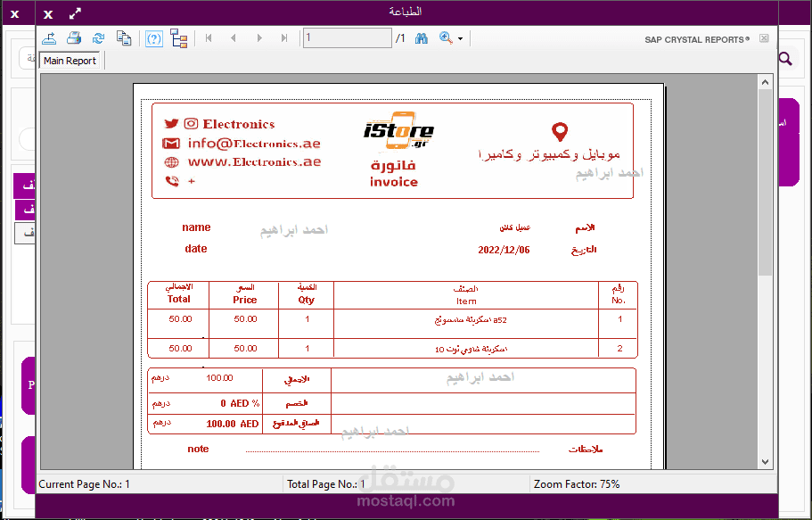The width and height of the screenshot is (812, 520).
Task: Click the vertical scrollbar thumb
Action: click(765, 182)
